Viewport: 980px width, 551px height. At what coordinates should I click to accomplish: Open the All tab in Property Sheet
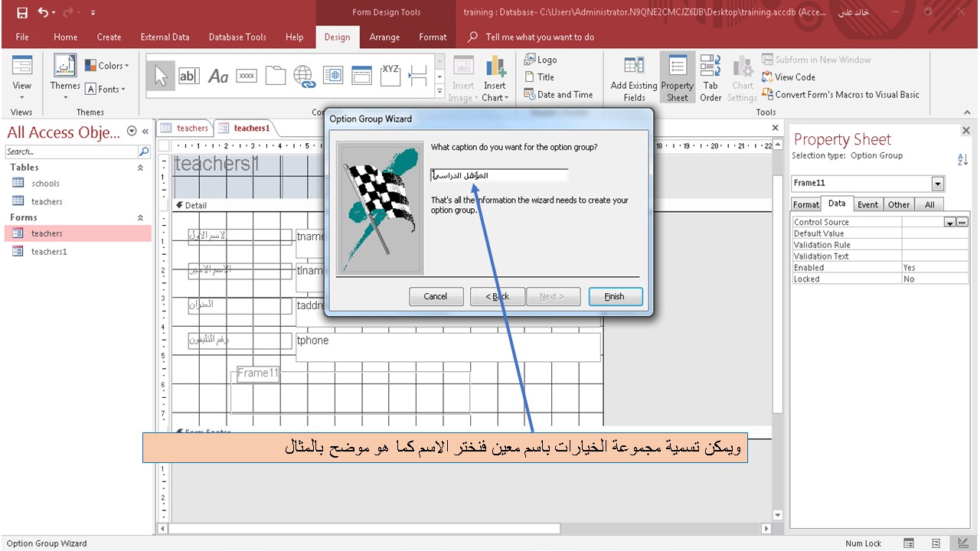(x=929, y=204)
